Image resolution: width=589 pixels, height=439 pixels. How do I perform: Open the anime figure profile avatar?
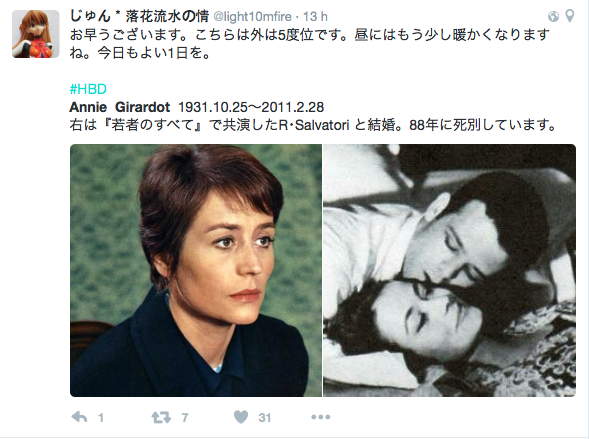[36, 34]
